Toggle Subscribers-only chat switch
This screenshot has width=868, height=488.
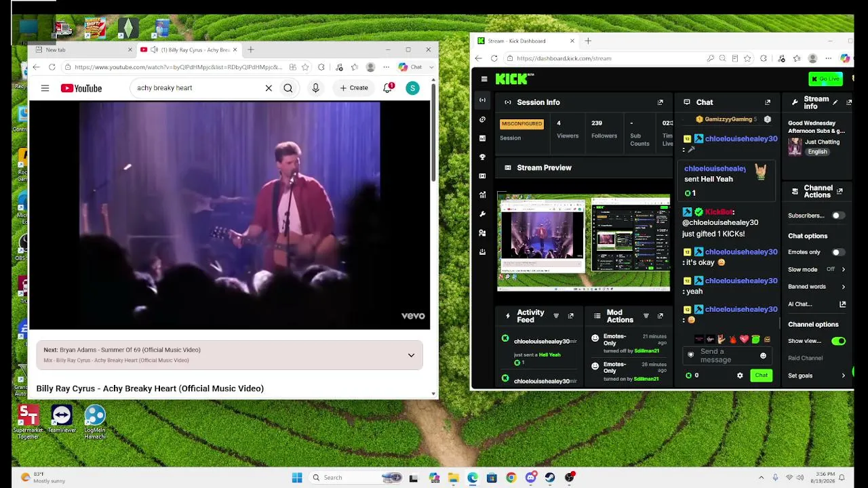838,216
